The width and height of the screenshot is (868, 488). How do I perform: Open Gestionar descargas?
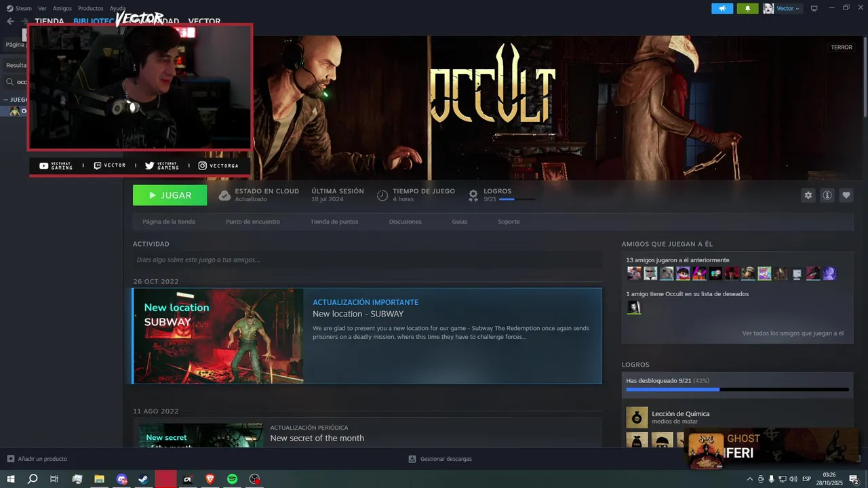(440, 459)
